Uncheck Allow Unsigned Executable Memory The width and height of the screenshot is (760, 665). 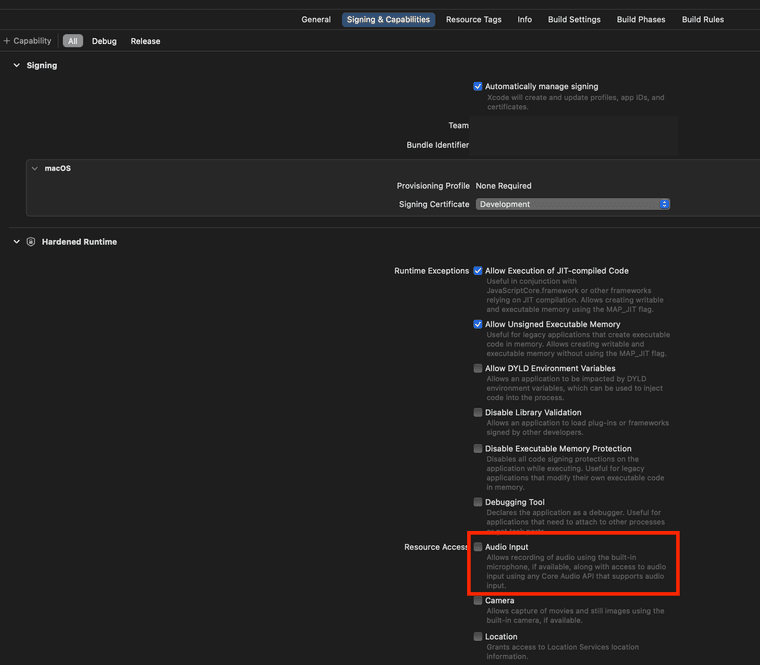point(478,324)
